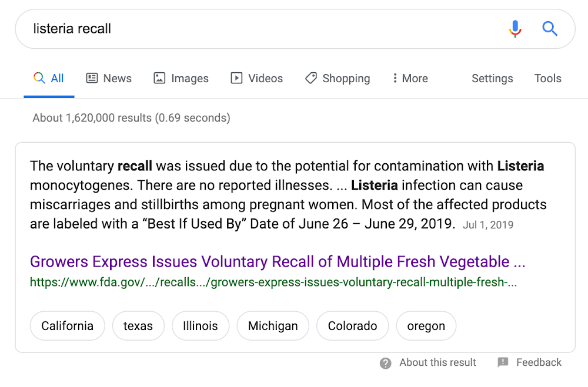Click the green fda.gov result URL
Image resolution: width=588 pixels, height=387 pixels.
click(273, 282)
